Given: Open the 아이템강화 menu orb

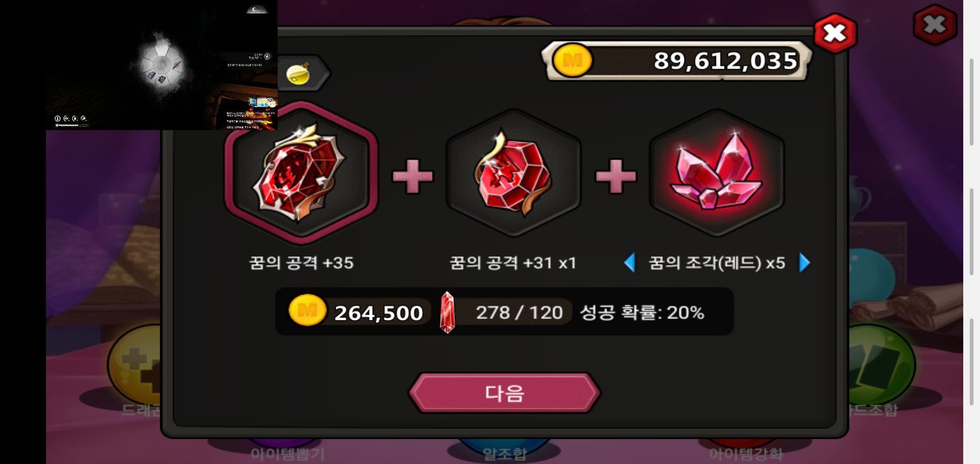Looking at the screenshot, I should (x=746, y=449).
